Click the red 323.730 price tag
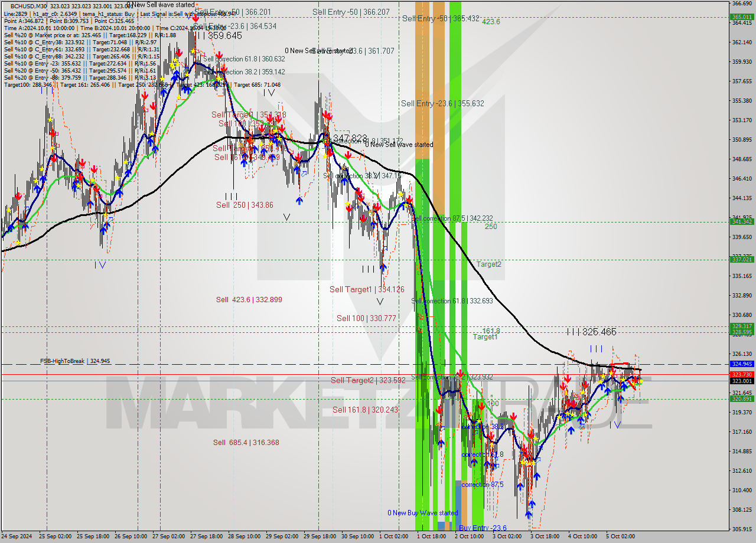The image size is (756, 543). tap(742, 375)
